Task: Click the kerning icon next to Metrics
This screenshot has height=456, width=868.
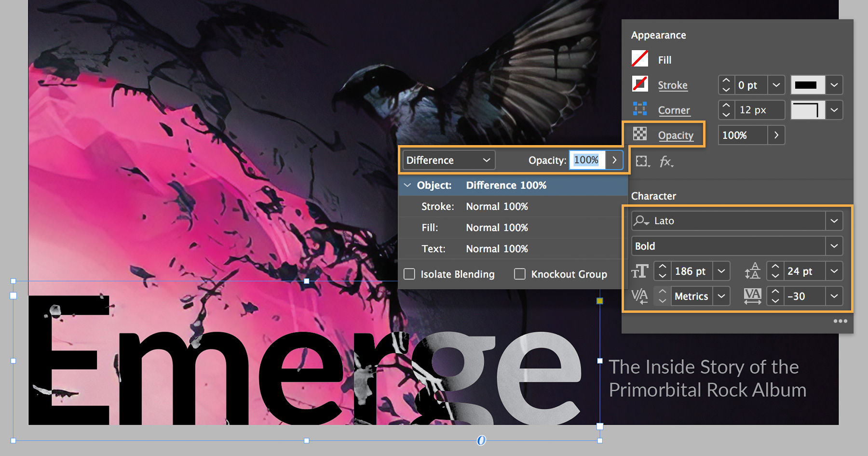Action: point(639,296)
